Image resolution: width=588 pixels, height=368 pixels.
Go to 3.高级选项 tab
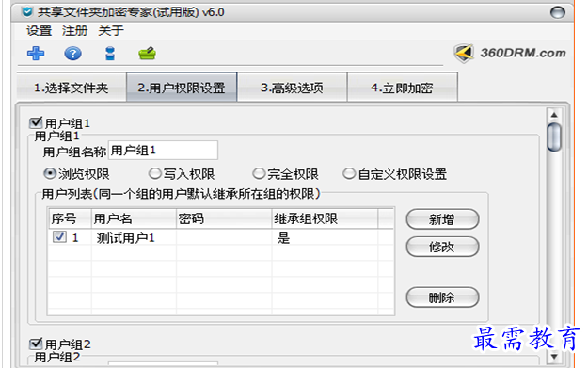[x=292, y=88]
